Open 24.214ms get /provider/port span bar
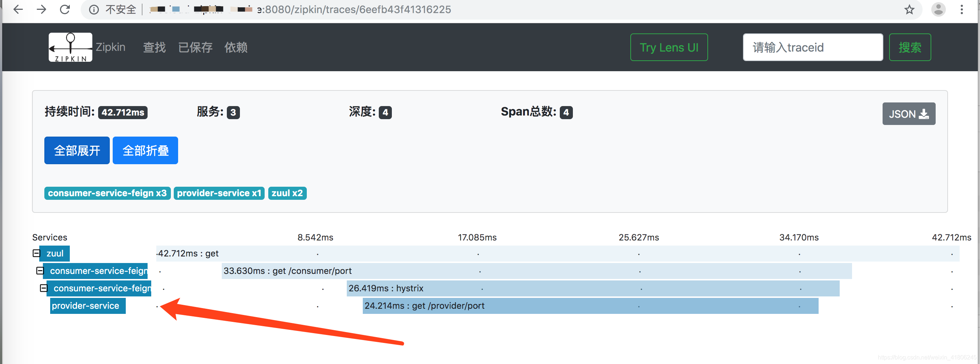This screenshot has width=980, height=364. (590, 306)
